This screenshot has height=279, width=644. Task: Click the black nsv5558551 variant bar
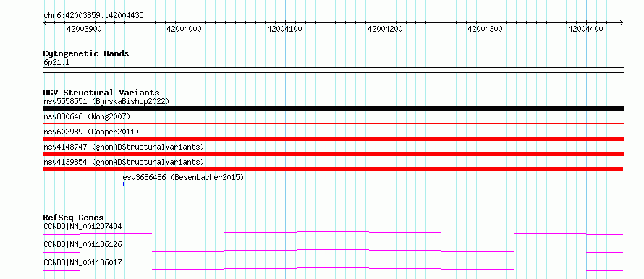pyautogui.click(x=333, y=108)
